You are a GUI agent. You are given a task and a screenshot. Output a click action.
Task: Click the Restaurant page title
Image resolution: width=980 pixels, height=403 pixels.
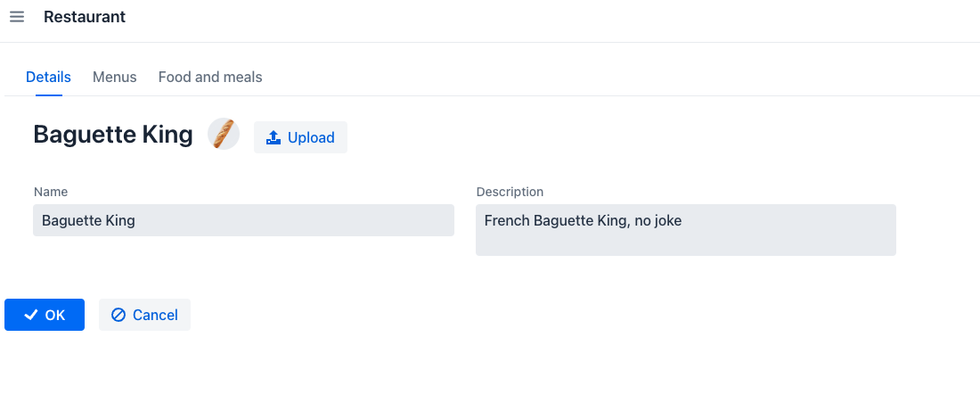[x=85, y=17]
